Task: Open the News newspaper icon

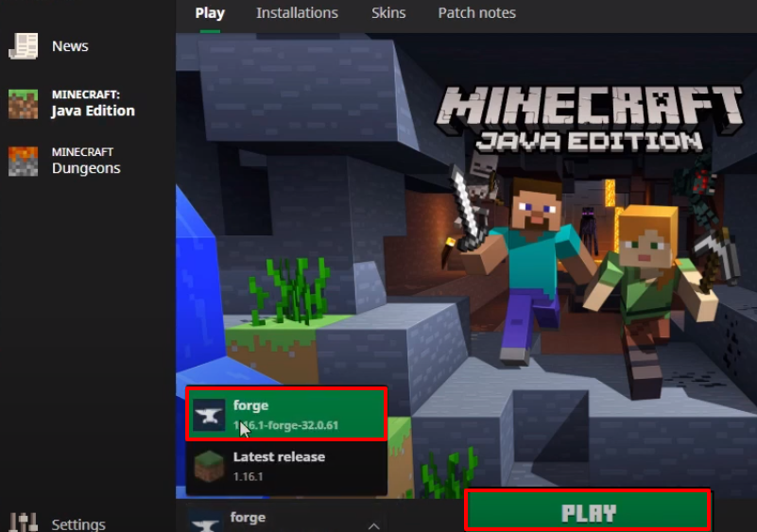Action: tap(24, 46)
